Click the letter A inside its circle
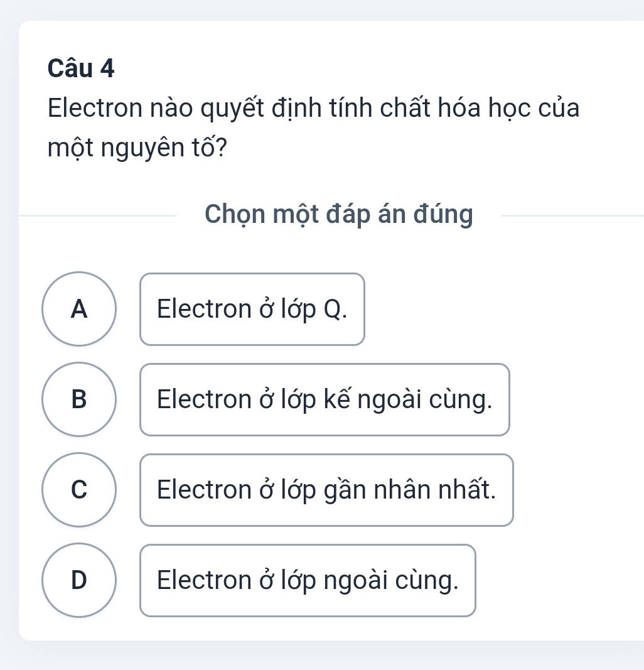This screenshot has height=670, width=644. 79,308
